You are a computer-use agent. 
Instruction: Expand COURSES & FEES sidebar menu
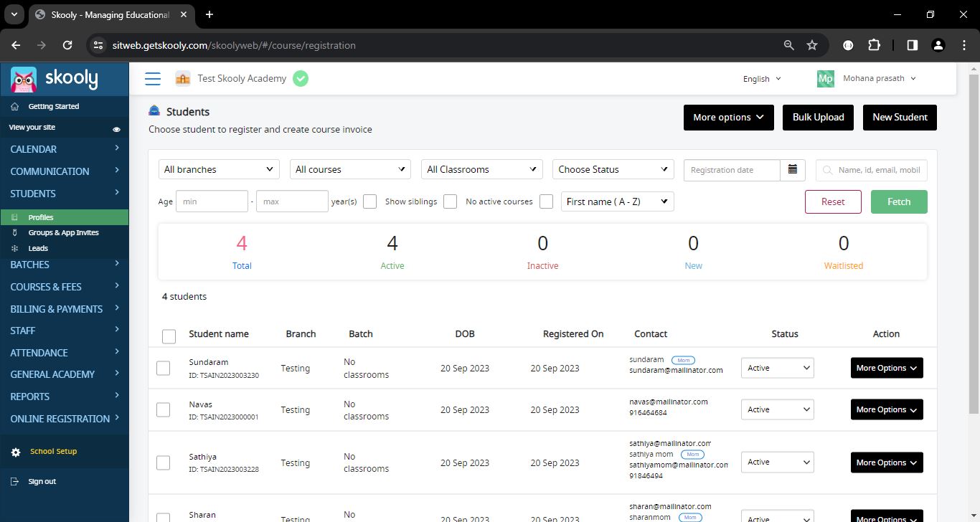pos(65,287)
